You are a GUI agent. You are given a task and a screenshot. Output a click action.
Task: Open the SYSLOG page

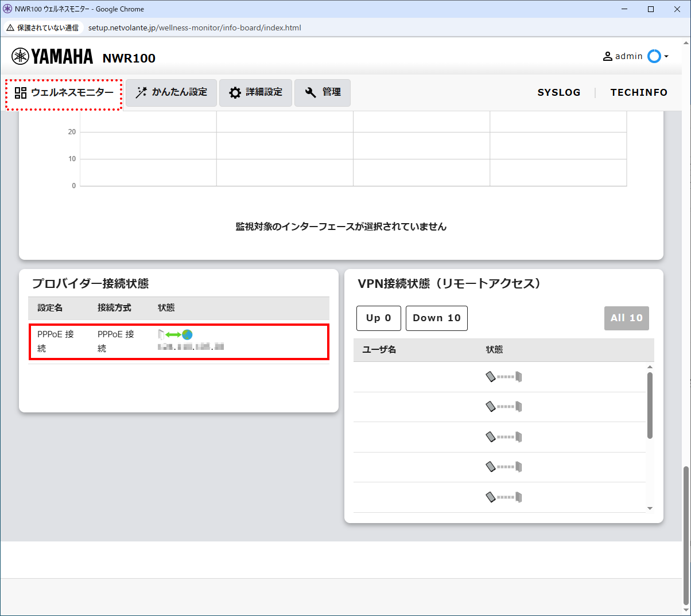click(x=559, y=92)
